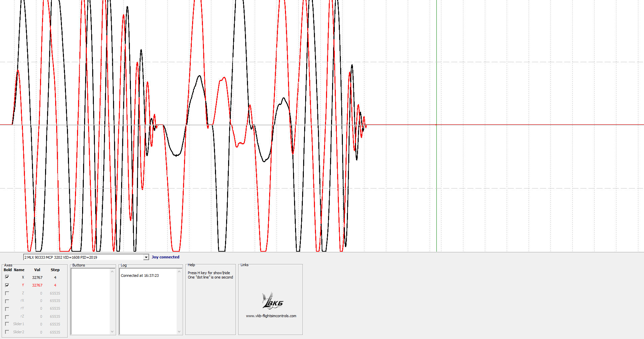The width and height of the screenshot is (644, 339).
Task: Click the Log list scroll down arrow
Action: point(179,332)
